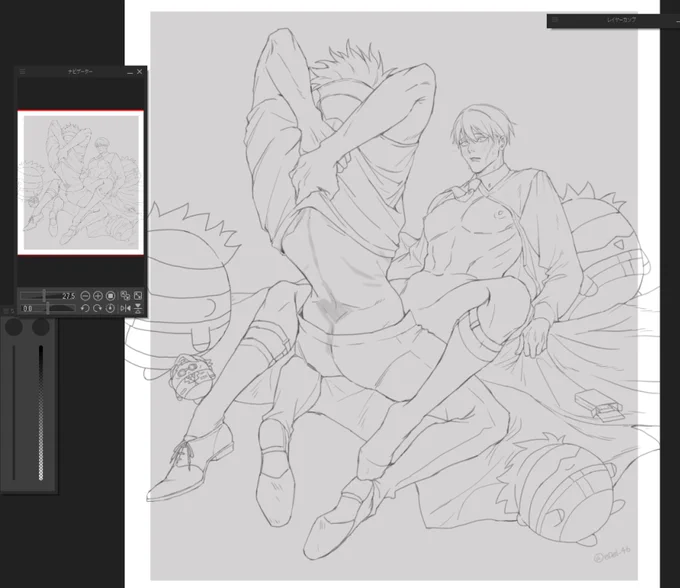This screenshot has width=680, height=588.
Task: Zoom in with the Navigator plus button
Action: (x=98, y=296)
